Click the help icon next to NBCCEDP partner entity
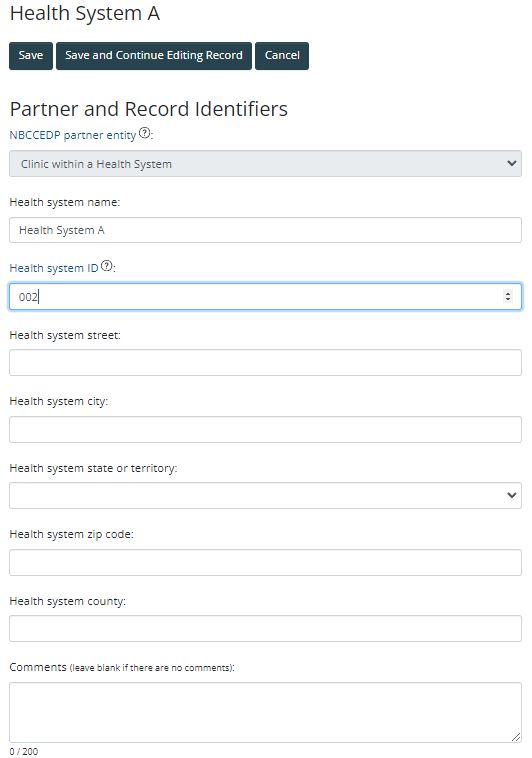Viewport: 532px width, 758px height. (144, 133)
